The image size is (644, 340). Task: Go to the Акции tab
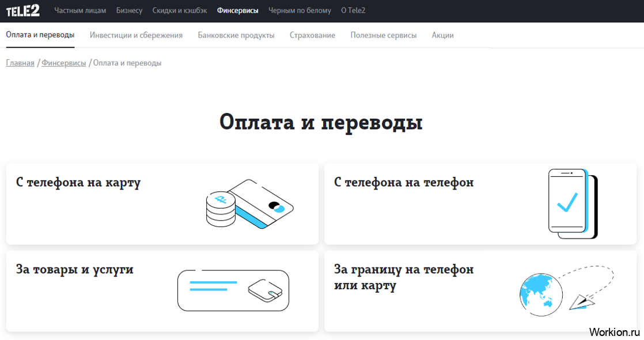(x=442, y=35)
